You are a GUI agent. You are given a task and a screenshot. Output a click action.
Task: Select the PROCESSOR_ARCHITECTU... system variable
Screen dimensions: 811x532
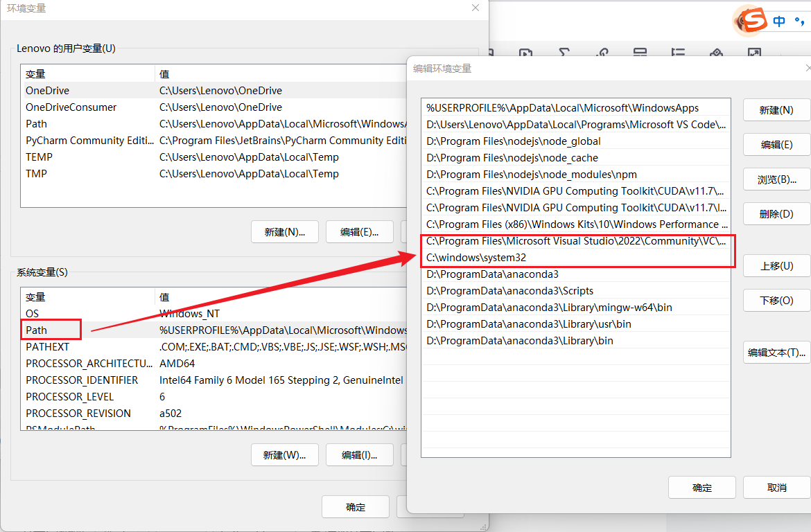(215, 364)
